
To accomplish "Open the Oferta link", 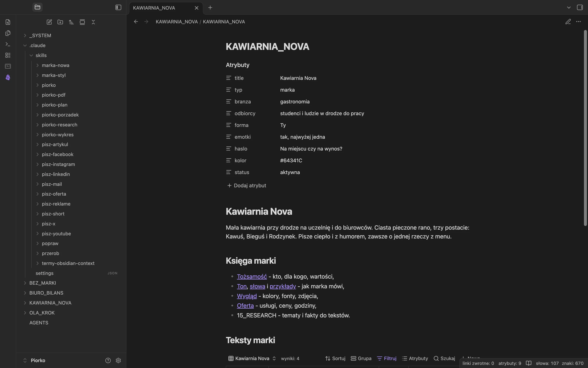I will [x=245, y=306].
